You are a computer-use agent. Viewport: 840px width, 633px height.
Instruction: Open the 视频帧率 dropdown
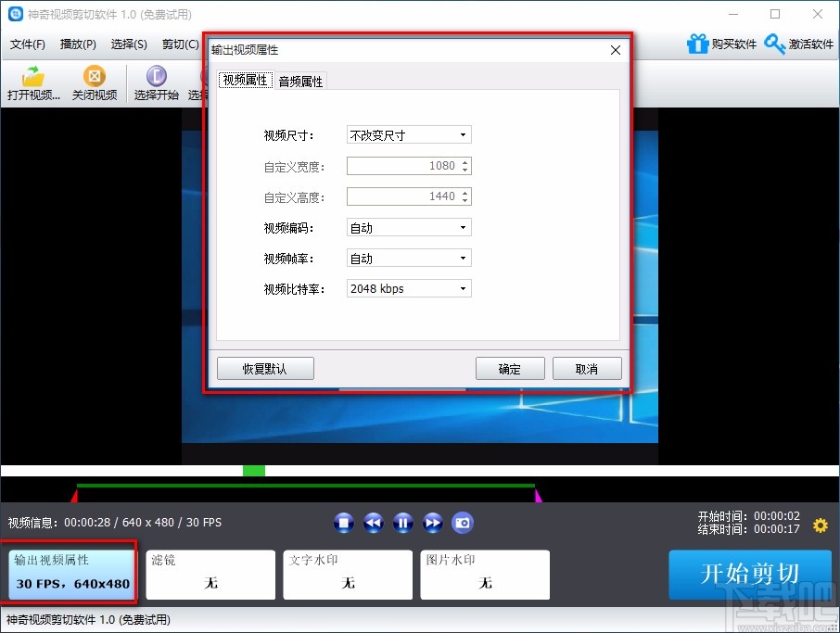[409, 259]
